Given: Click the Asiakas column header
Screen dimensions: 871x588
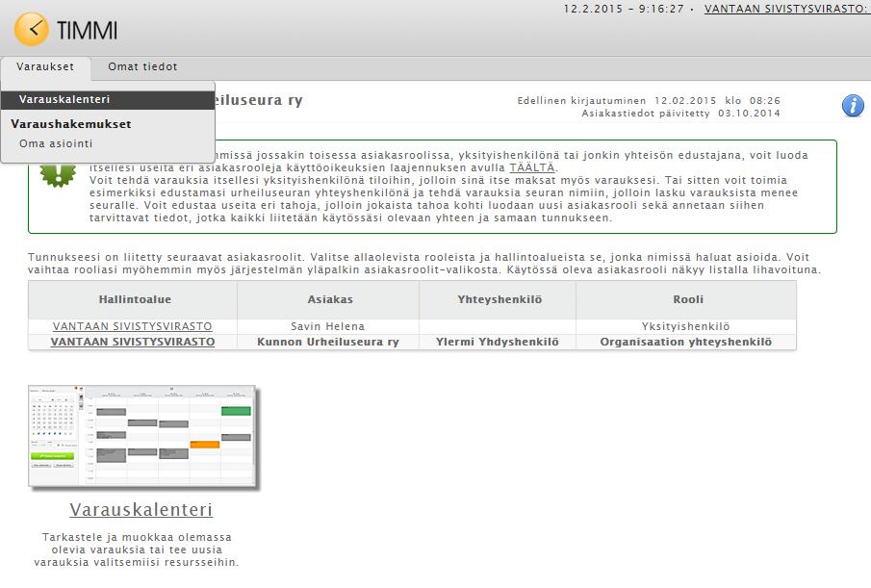Looking at the screenshot, I should coord(330,299).
